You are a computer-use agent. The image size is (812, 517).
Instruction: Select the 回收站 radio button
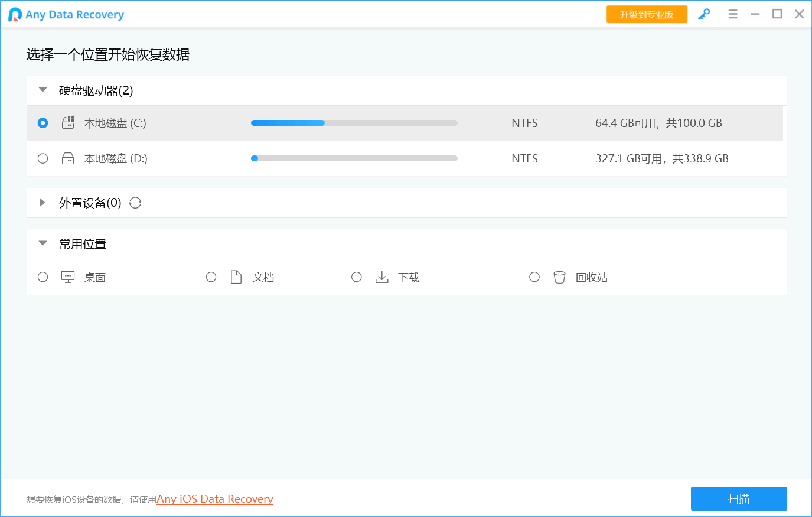pos(534,277)
